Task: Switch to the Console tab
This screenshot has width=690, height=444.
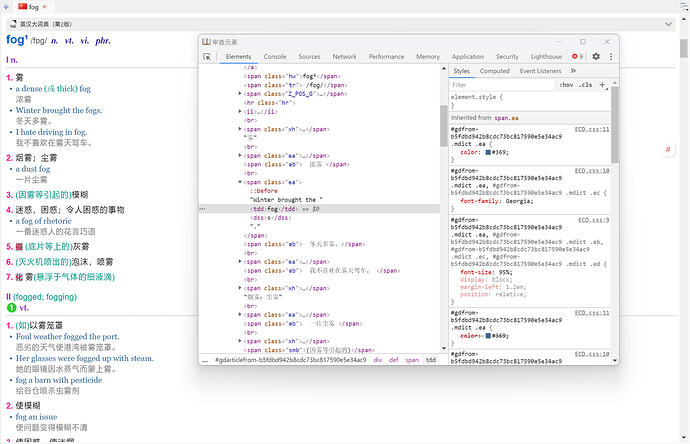Action: click(x=275, y=57)
